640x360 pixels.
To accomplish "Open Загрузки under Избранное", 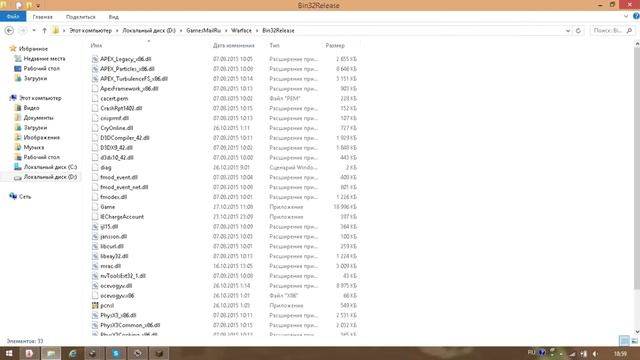I will point(35,78).
